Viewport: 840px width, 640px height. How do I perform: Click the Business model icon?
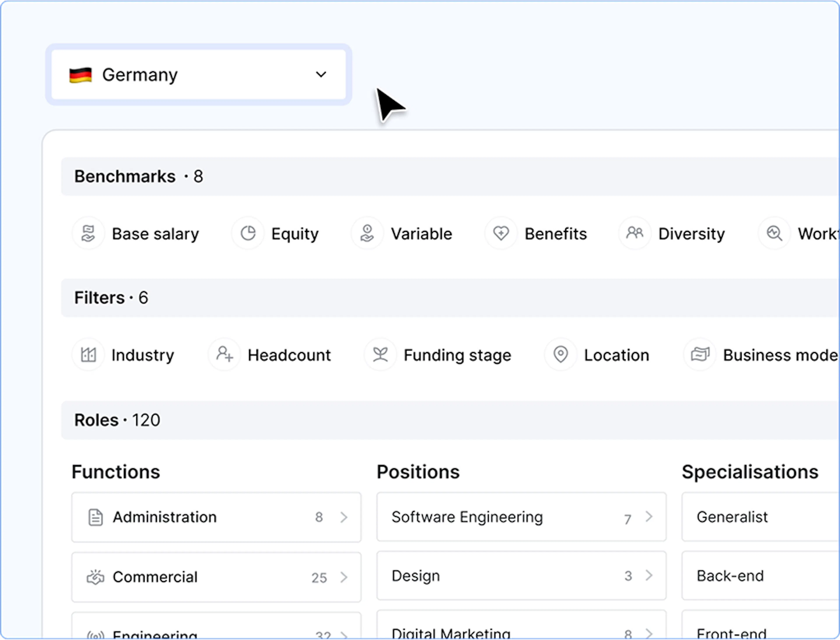(700, 355)
